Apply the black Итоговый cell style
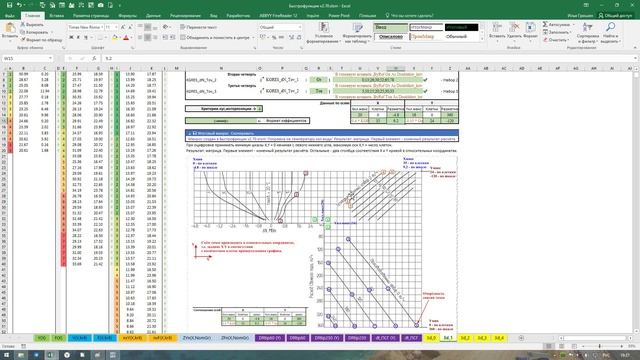 [461, 27]
